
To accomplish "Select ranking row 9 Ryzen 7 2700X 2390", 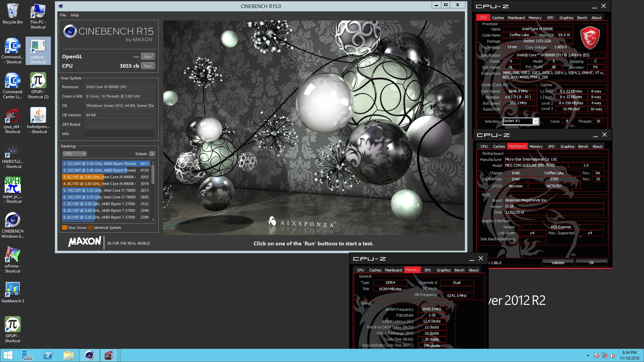I will point(106,217).
